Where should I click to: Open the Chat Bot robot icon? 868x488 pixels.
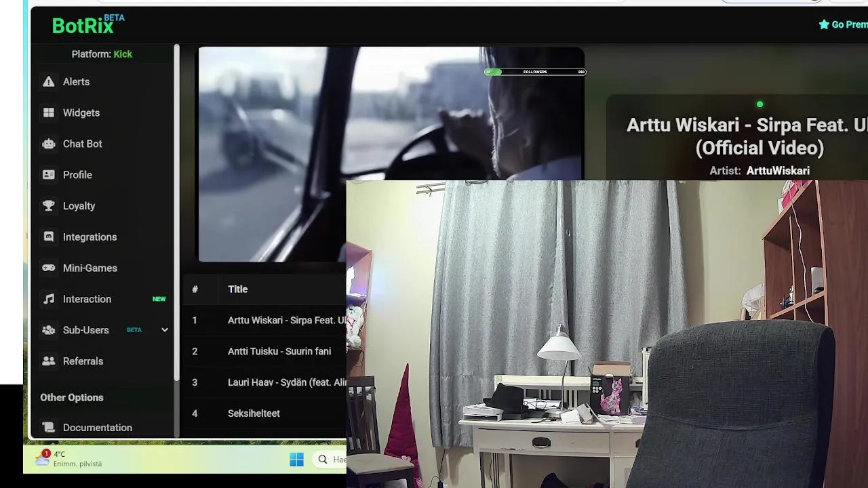point(49,144)
